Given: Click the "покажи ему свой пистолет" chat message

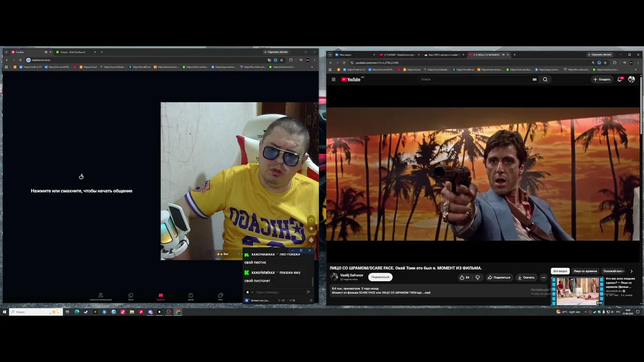Looking at the screenshot, I should click(273, 277).
